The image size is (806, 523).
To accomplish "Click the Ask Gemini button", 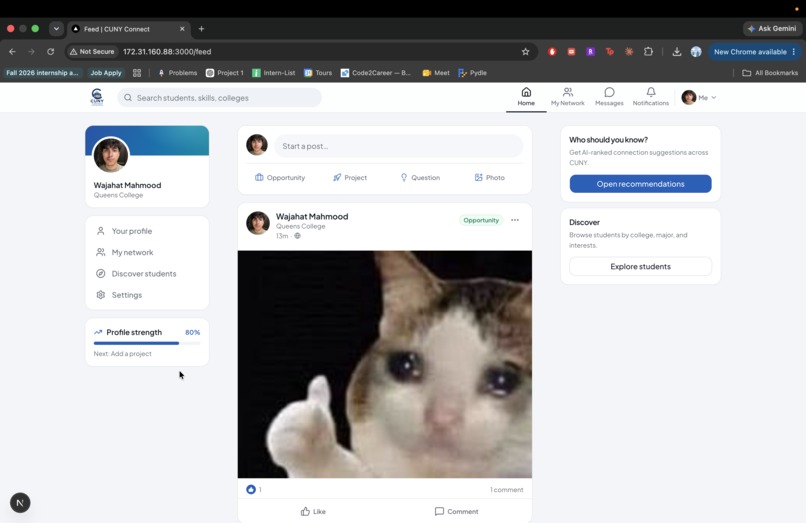I will [772, 29].
